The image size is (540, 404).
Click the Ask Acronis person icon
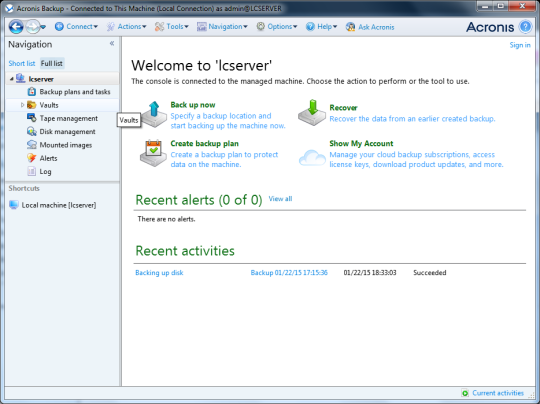[351, 27]
